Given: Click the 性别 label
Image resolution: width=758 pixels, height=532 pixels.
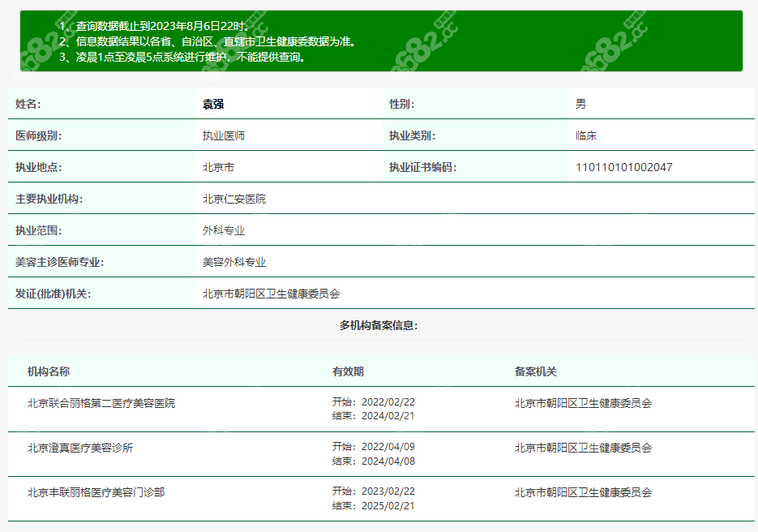Looking at the screenshot, I should pyautogui.click(x=402, y=104).
